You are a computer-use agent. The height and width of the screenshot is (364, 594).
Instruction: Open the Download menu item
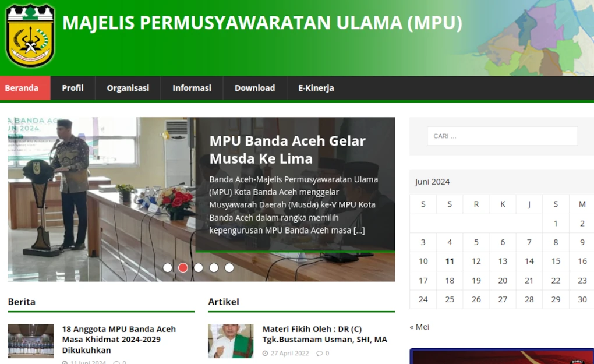(254, 88)
